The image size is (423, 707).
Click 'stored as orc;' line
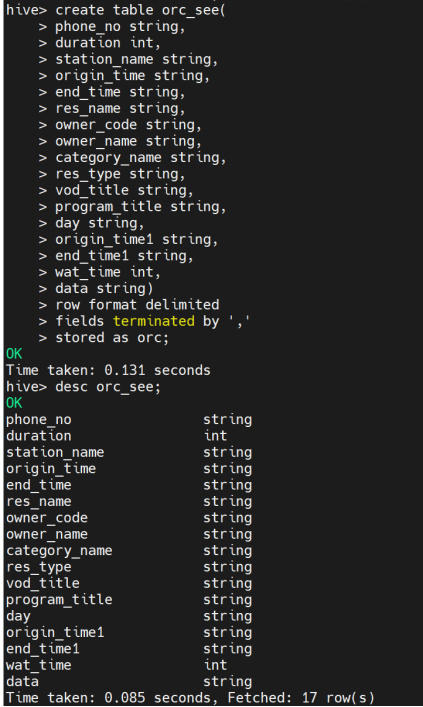(112, 337)
